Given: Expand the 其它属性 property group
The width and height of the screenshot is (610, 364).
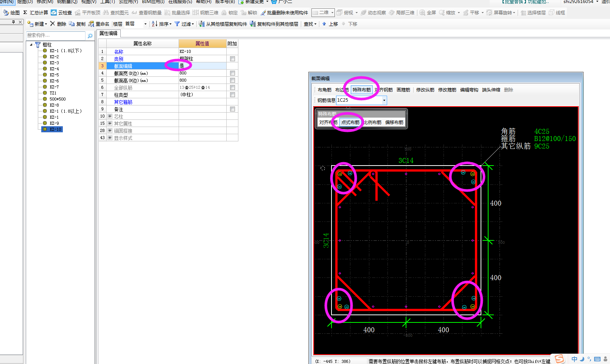Looking at the screenshot, I should click(x=110, y=123).
